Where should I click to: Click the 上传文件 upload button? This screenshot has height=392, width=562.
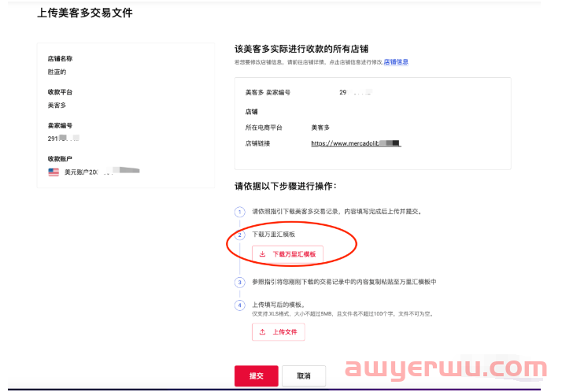tap(278, 332)
